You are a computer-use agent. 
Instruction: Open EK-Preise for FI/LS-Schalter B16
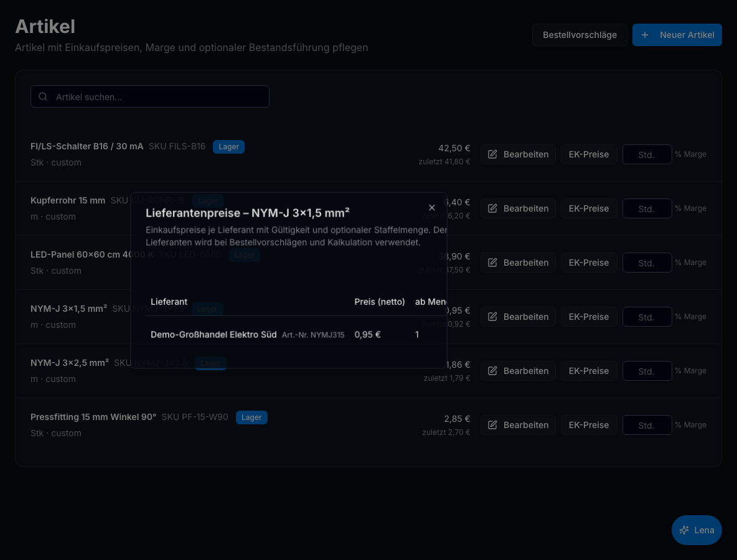[x=588, y=154]
